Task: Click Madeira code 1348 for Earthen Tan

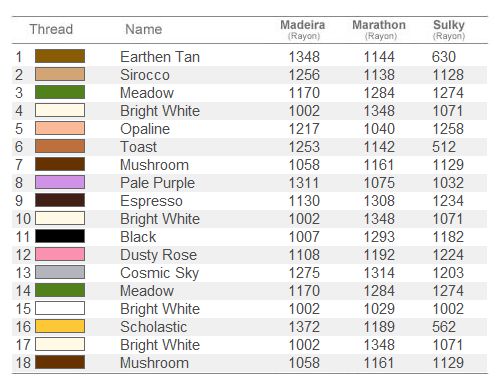Action: click(x=304, y=57)
